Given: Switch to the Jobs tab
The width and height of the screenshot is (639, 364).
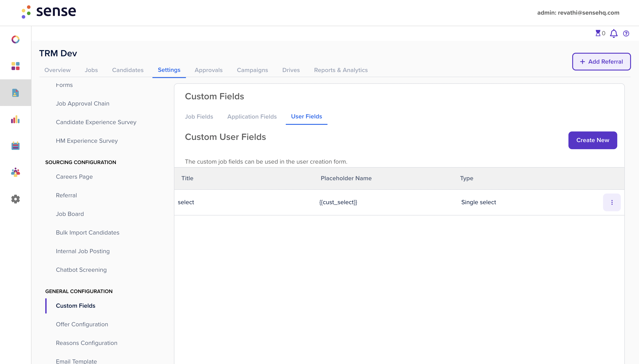Looking at the screenshot, I should [x=91, y=70].
